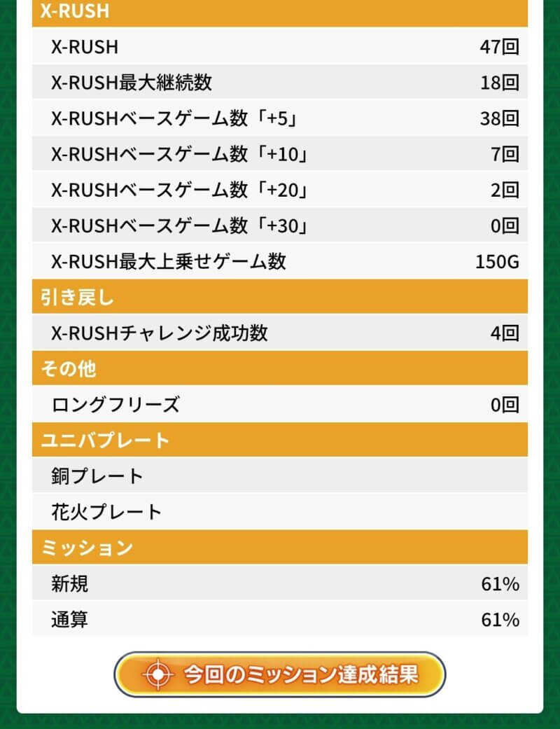Tap the X-RUSHベースゲーム数「+30」 row
Screen dimensions: 560x729
[280, 225]
